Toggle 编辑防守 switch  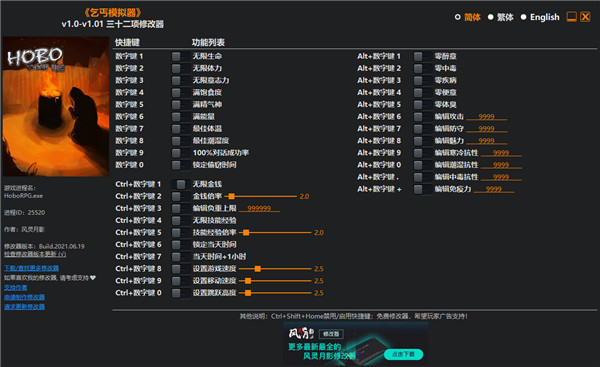422,129
